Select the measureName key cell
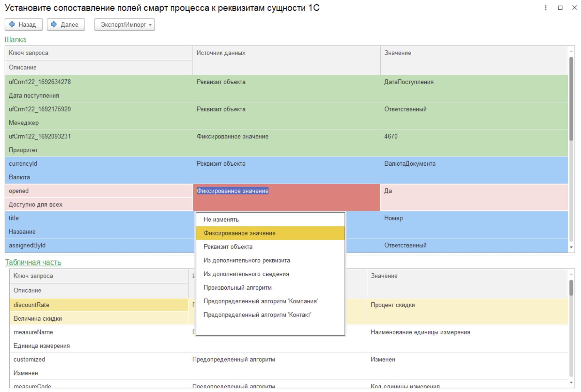581x392 pixels. click(x=99, y=332)
